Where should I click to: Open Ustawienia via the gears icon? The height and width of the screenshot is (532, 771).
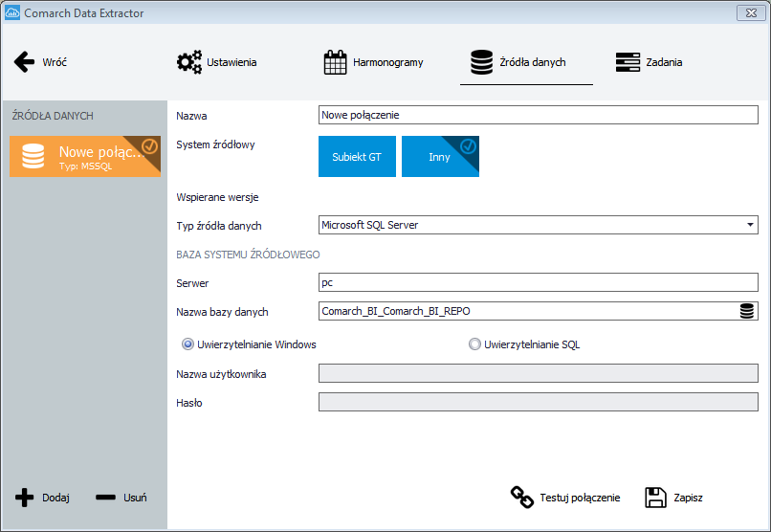click(189, 62)
